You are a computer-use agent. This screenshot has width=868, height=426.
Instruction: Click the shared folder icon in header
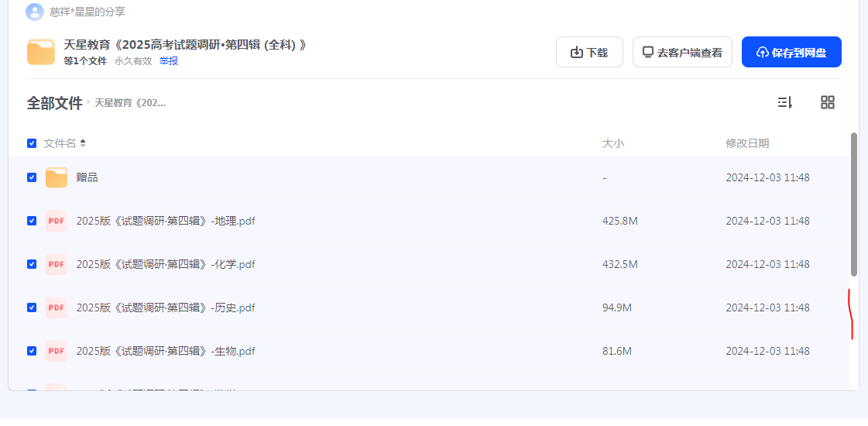[x=41, y=52]
